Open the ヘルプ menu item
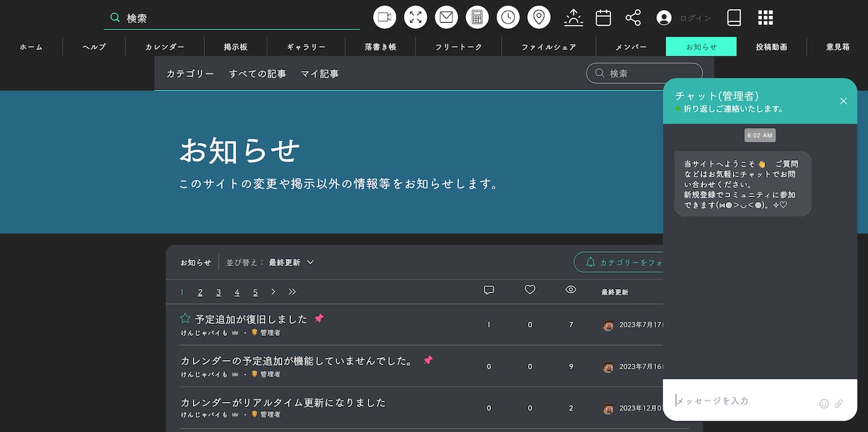Image resolution: width=868 pixels, height=432 pixels. [94, 47]
